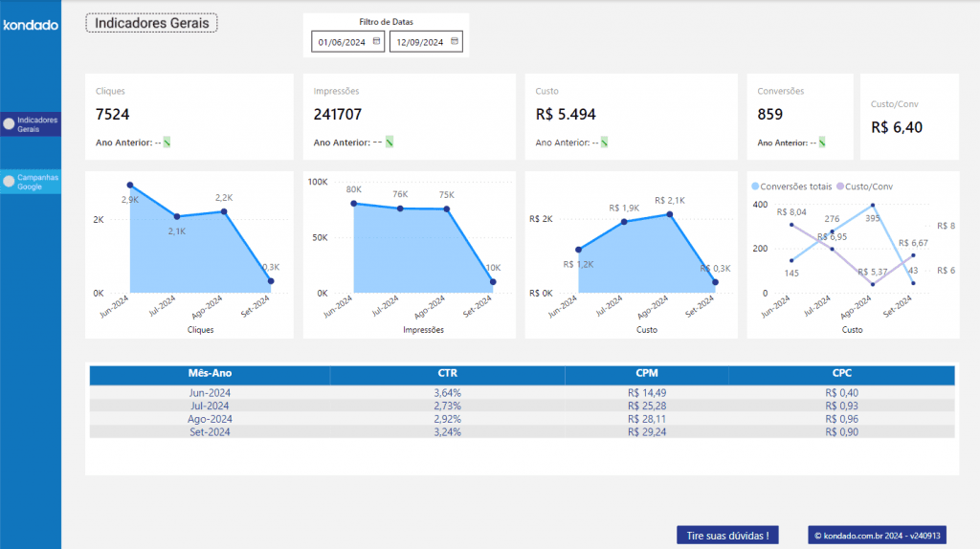
Task: Open the end date calendar picker icon
Action: tap(455, 41)
